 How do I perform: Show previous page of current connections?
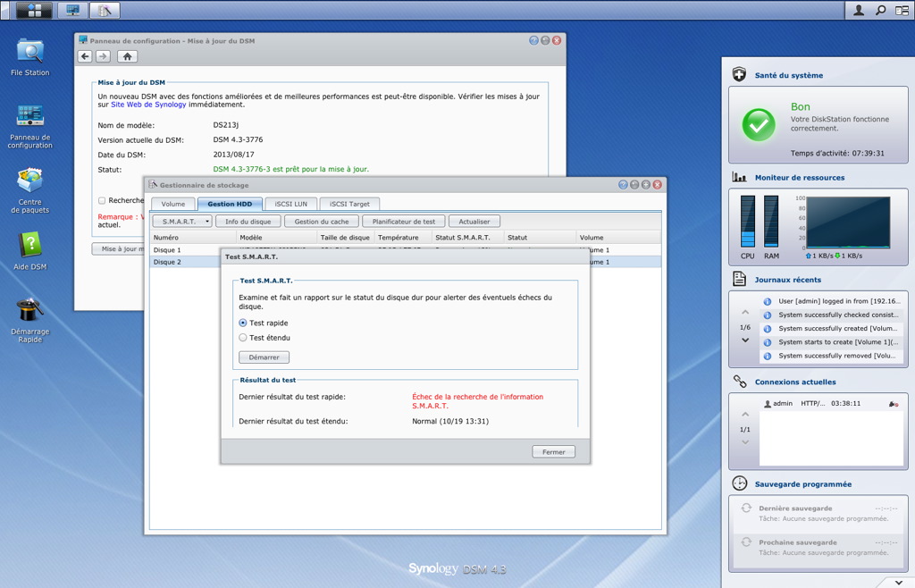[x=745, y=414]
